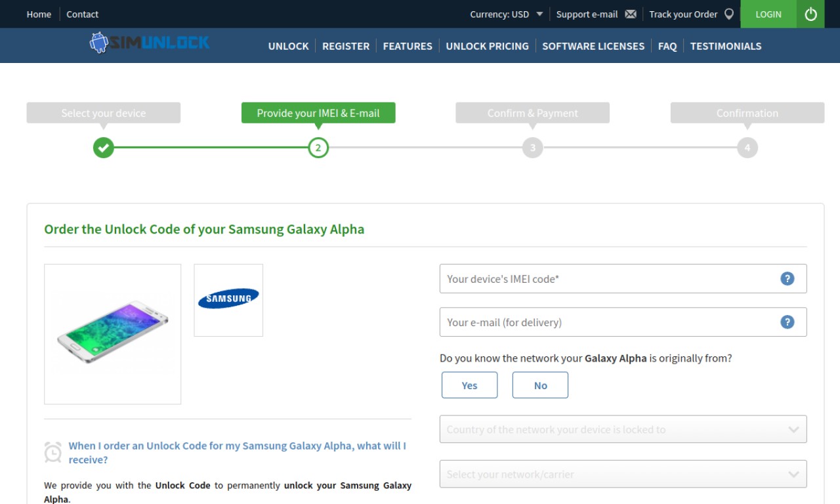840x504 pixels.
Task: Focus the e-mail for delivery input field
Action: click(623, 322)
